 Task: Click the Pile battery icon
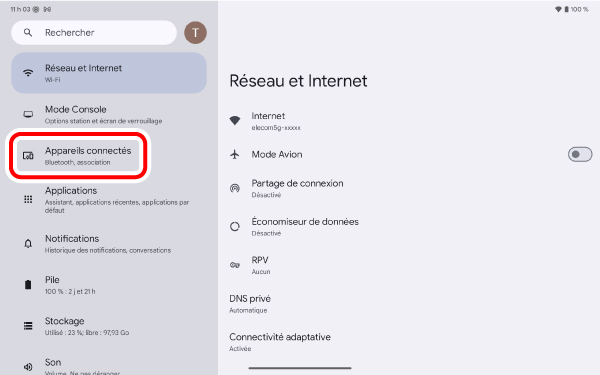click(28, 285)
